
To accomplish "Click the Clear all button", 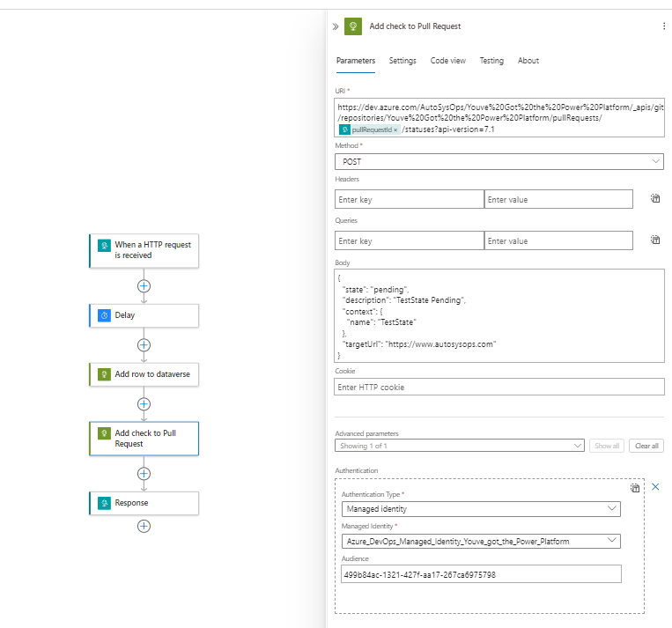I will 646,446.
